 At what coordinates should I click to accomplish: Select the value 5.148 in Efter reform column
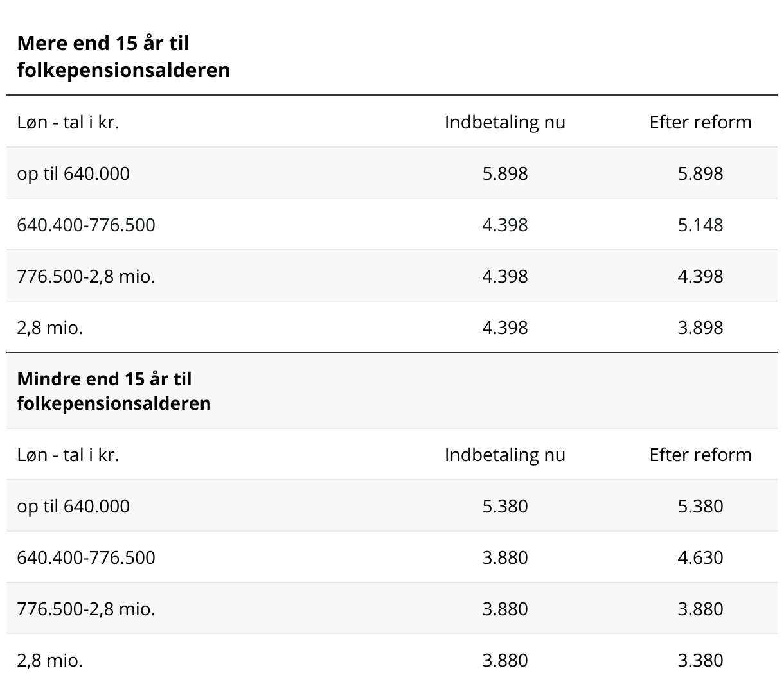(x=700, y=225)
